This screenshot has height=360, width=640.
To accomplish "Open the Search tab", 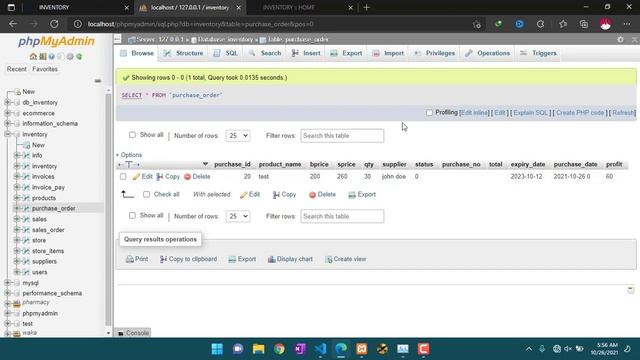I will click(x=265, y=53).
